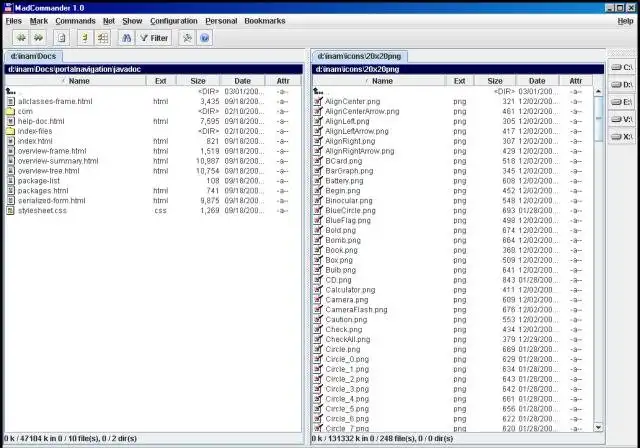This screenshot has width=640, height=448.
Task: Sort right panel by Name column
Action: coord(379,81)
